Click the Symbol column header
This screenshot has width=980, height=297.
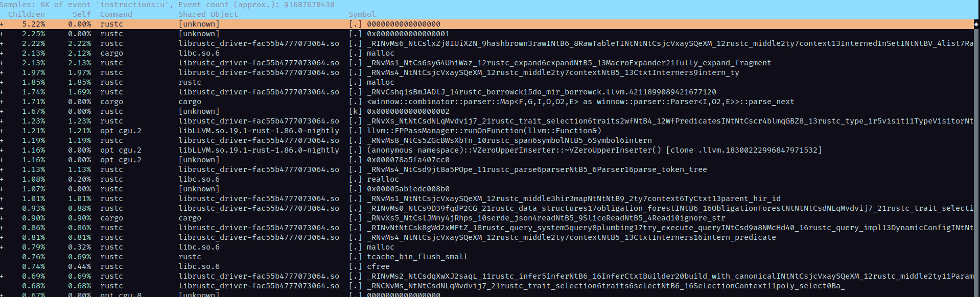(362, 14)
